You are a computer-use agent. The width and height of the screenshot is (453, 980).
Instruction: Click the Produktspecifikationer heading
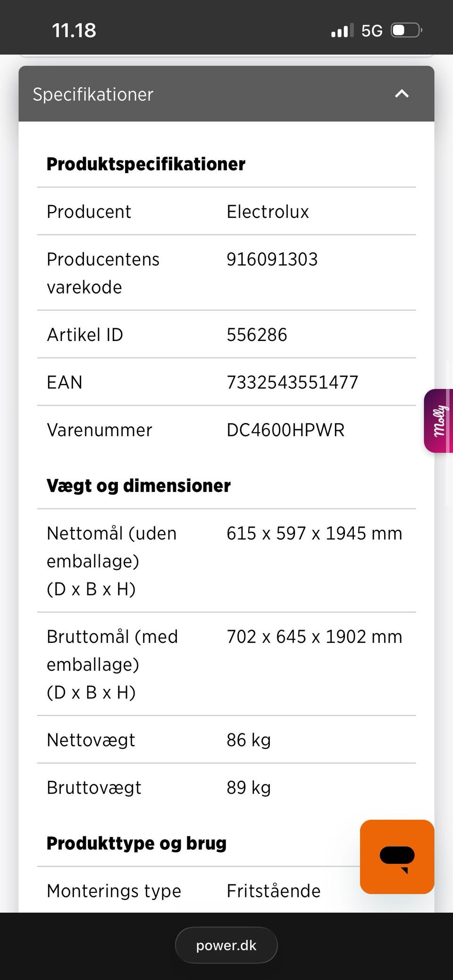click(146, 164)
